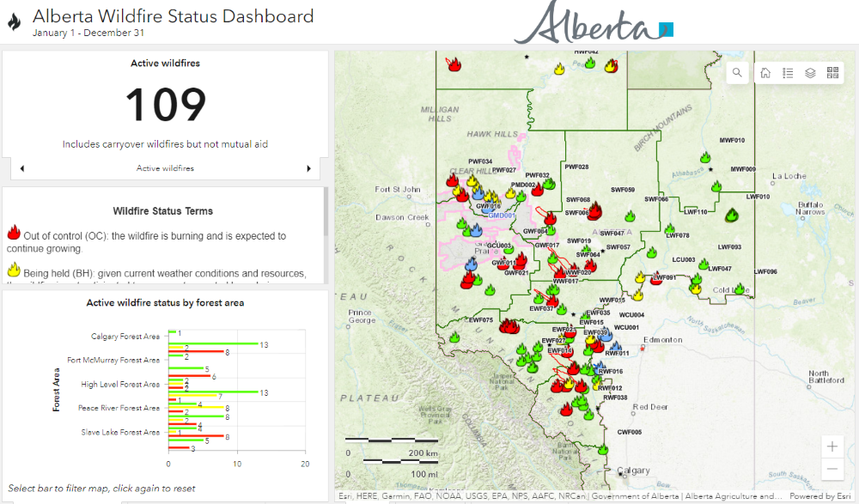Click the Home default extent icon
Image resolution: width=859 pixels, height=504 pixels.
coord(765,74)
